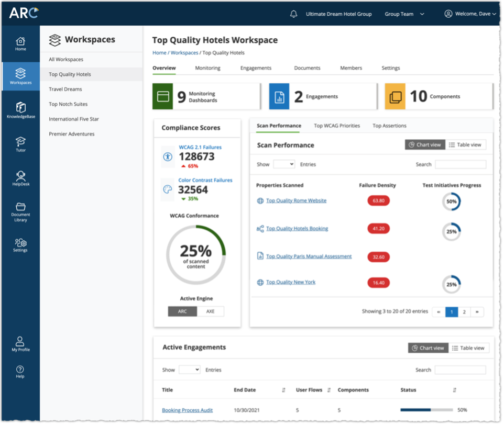This screenshot has width=504, height=425.
Task: Open the Tutor section icon
Action: pyautogui.click(x=20, y=144)
